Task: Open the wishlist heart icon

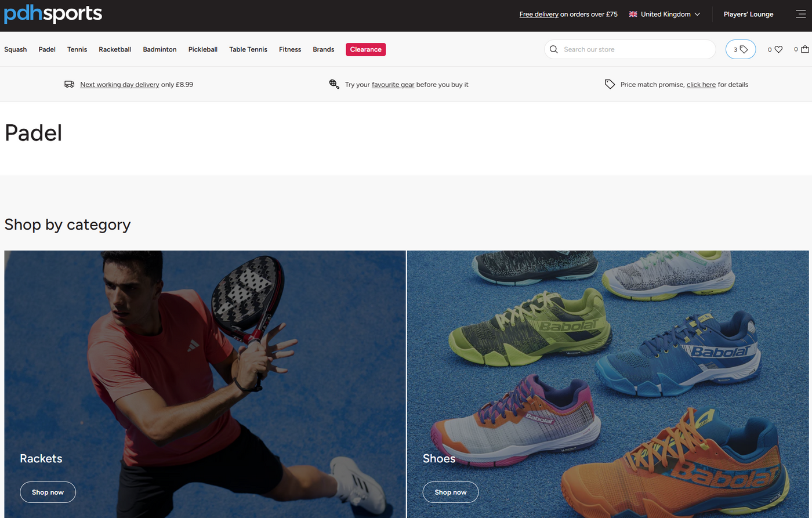Action: pyautogui.click(x=778, y=49)
